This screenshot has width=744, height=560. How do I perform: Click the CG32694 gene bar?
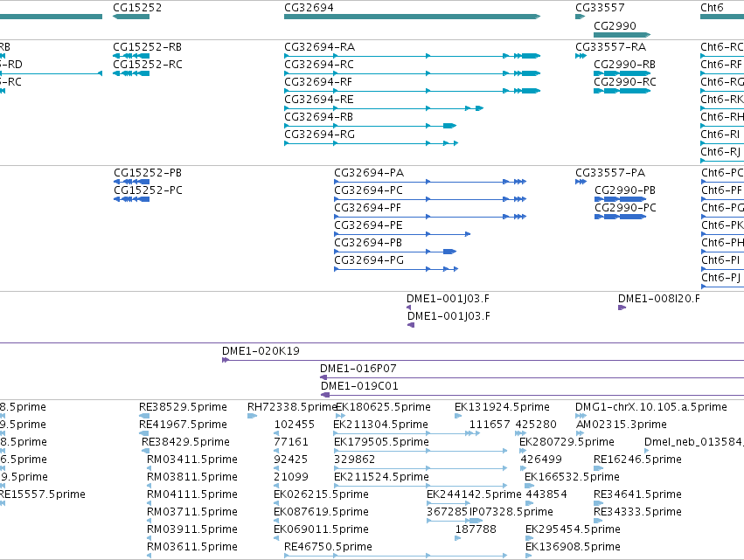pos(412,17)
